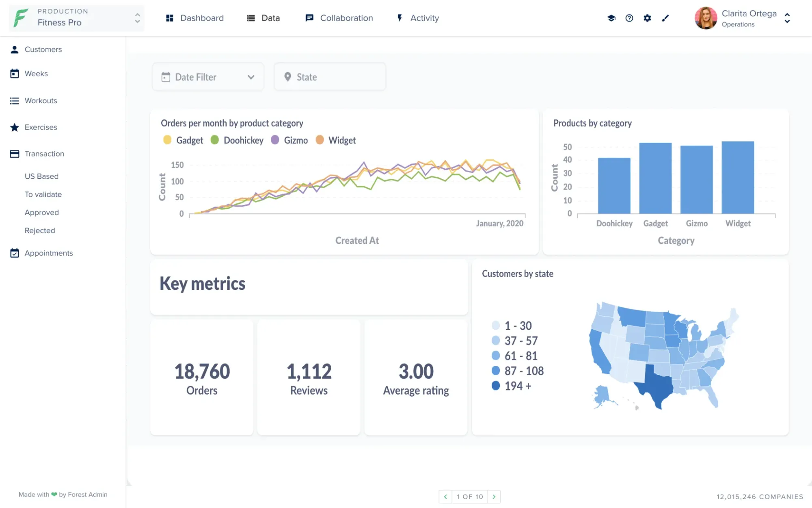The width and height of the screenshot is (812, 508).
Task: Open the Transaction collection
Action: click(44, 154)
